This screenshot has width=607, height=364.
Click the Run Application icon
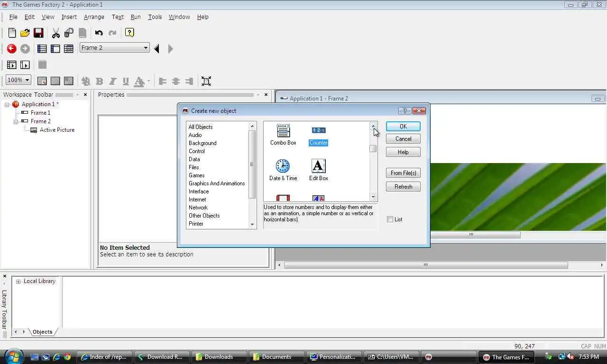click(12, 65)
